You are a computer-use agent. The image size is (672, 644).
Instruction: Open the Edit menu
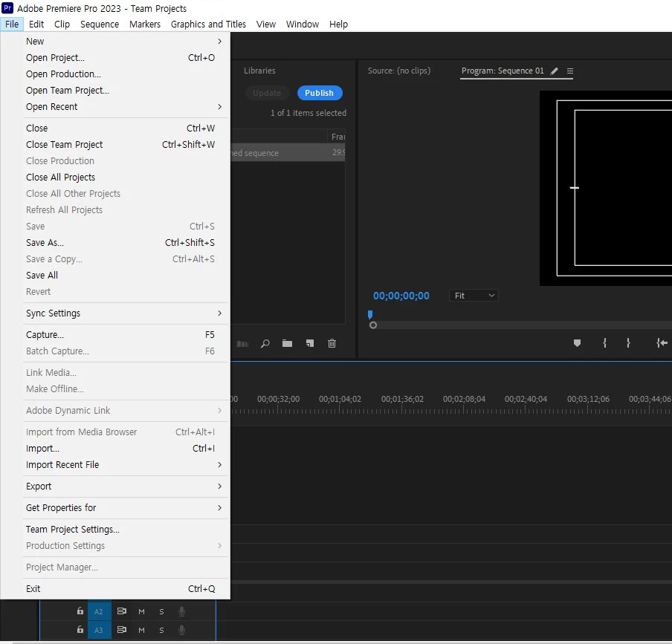(x=36, y=24)
